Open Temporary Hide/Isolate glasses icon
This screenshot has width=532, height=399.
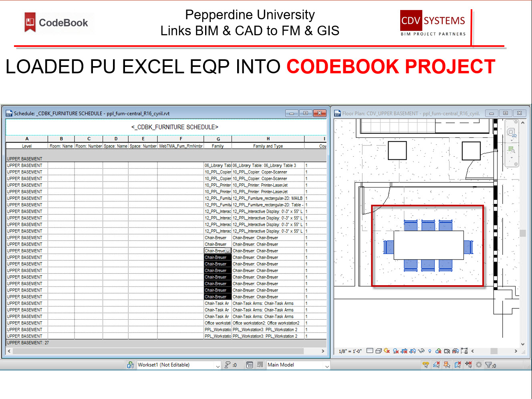tap(421, 351)
